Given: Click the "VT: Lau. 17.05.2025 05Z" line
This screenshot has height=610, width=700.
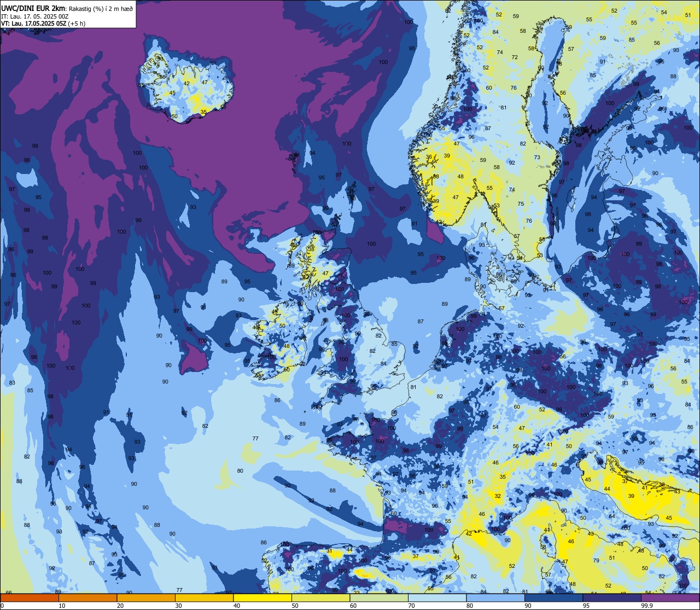Looking at the screenshot, I should (x=34, y=23).
